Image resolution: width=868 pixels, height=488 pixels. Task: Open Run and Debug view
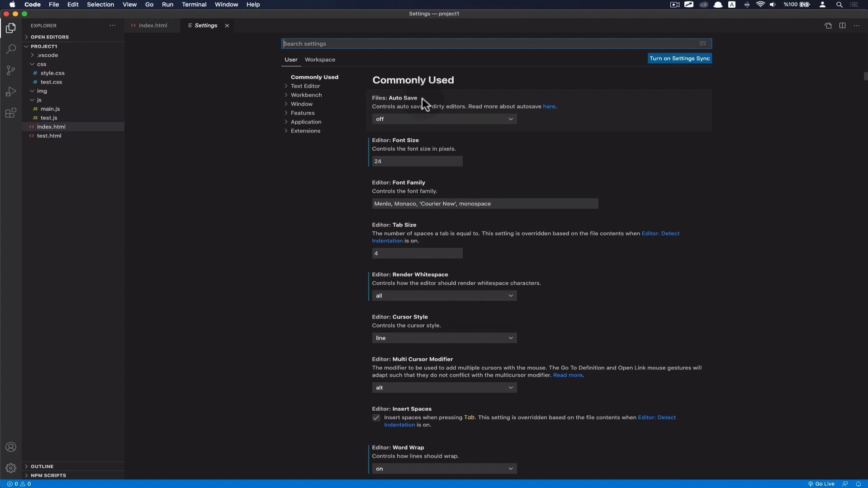11,91
